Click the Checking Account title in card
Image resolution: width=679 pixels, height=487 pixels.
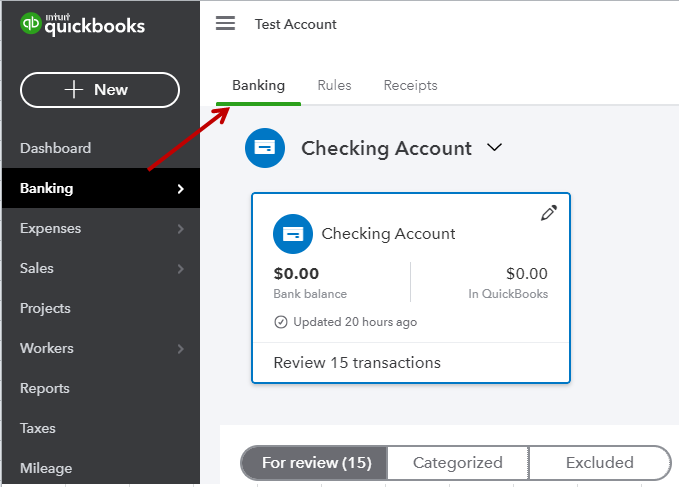(x=388, y=234)
